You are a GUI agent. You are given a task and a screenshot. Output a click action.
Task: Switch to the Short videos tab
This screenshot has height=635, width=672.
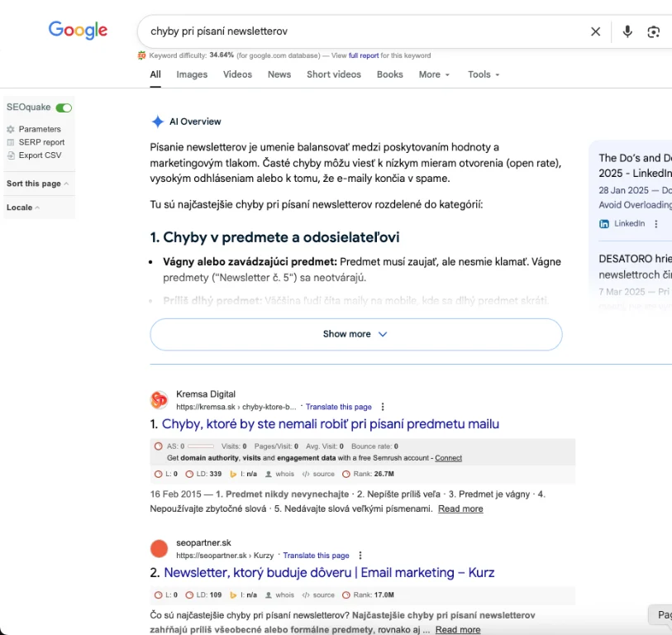pyautogui.click(x=334, y=74)
